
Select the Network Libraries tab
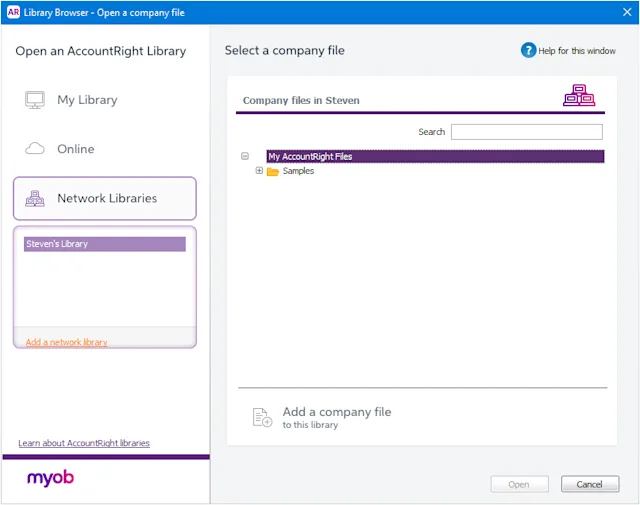point(105,198)
